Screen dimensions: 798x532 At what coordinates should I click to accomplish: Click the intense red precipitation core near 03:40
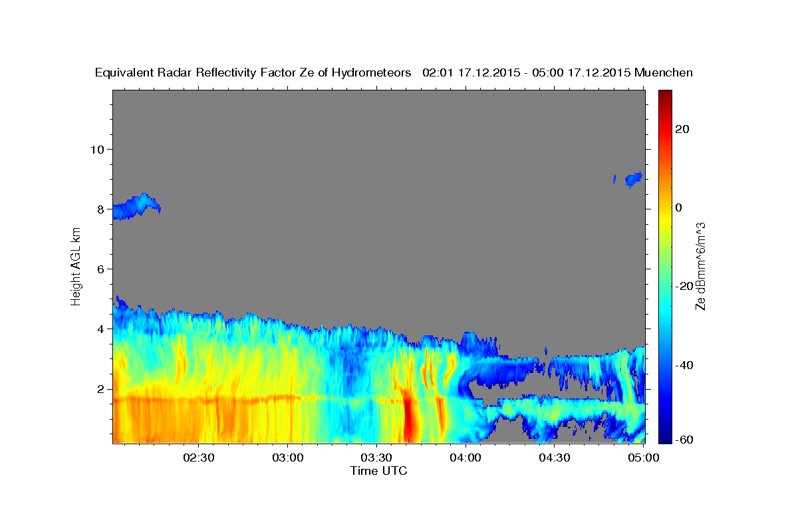pyautogui.click(x=408, y=417)
